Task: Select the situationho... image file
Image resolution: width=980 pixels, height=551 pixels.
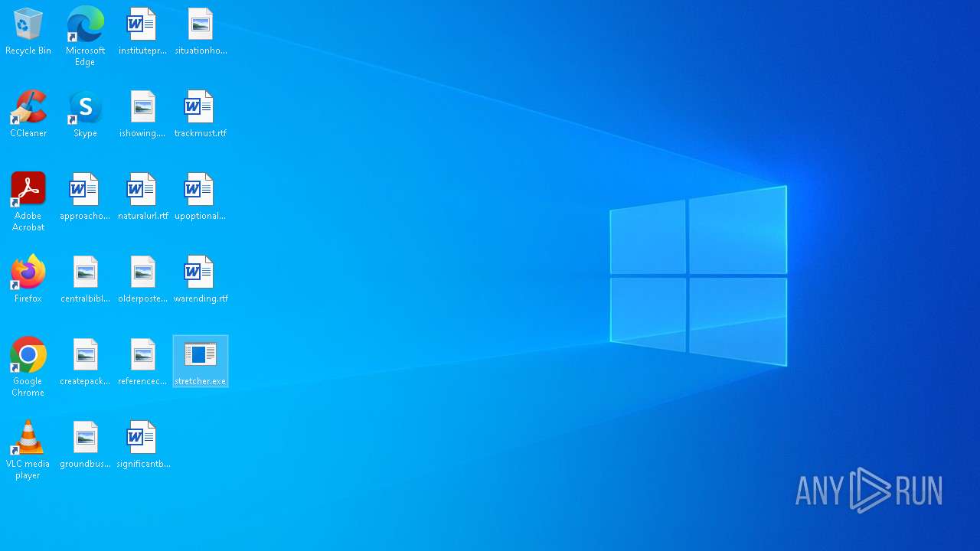Action: point(201,31)
